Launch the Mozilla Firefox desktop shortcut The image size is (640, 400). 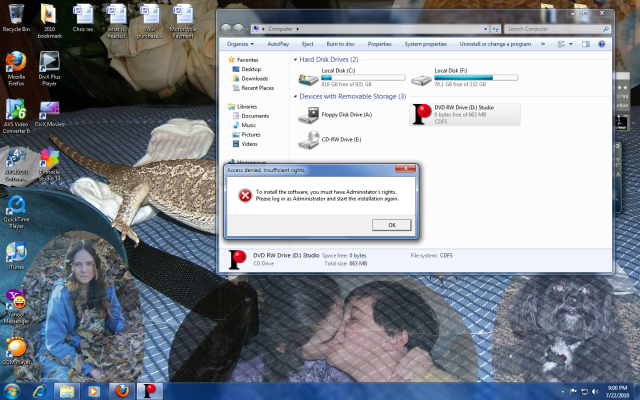16,68
